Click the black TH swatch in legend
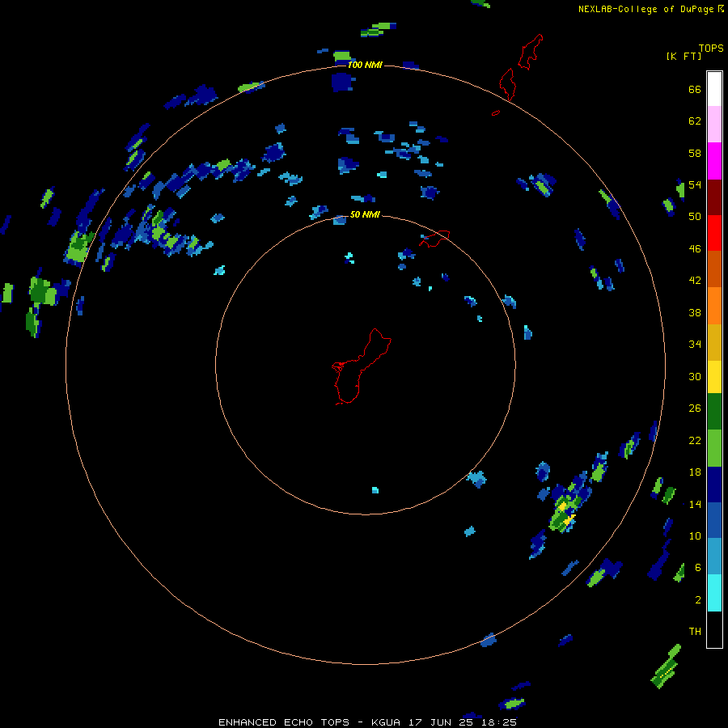The height and width of the screenshot is (728, 728). pyautogui.click(x=714, y=629)
